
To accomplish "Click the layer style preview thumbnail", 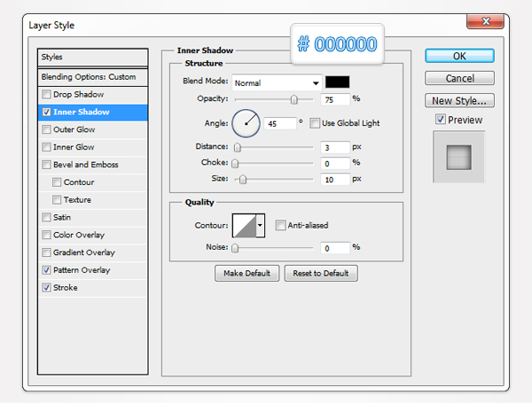I will tap(458, 157).
